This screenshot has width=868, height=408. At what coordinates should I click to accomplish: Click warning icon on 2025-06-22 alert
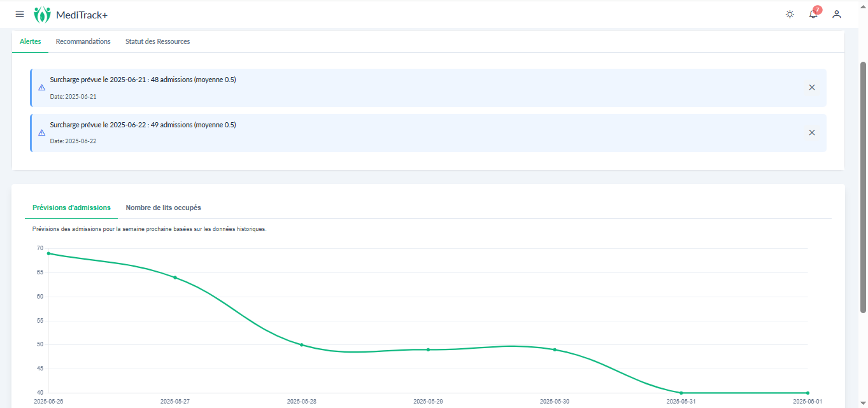(x=42, y=133)
